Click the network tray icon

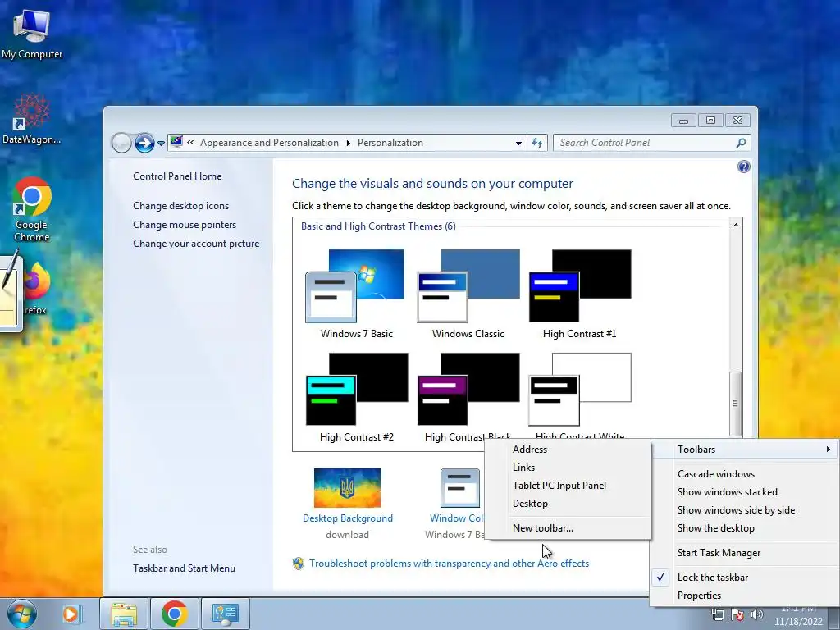coord(718,615)
